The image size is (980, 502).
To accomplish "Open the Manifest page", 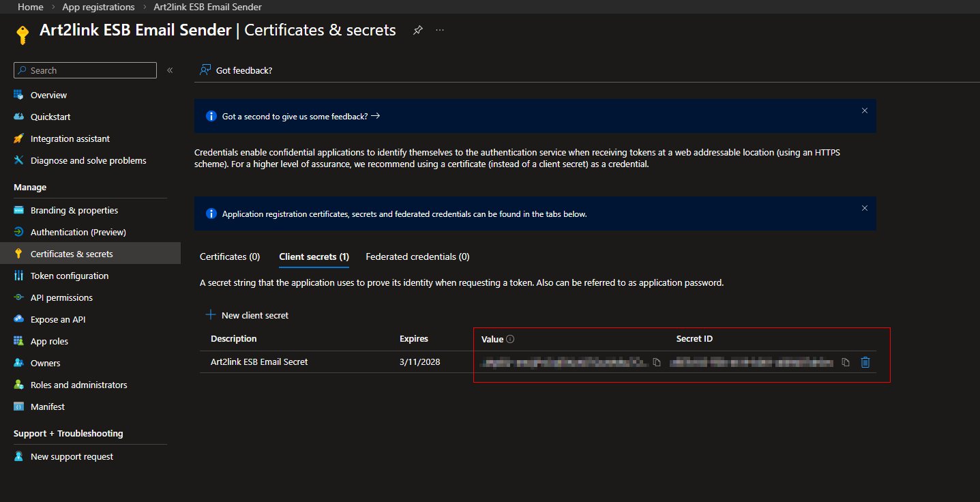I will [x=48, y=407].
